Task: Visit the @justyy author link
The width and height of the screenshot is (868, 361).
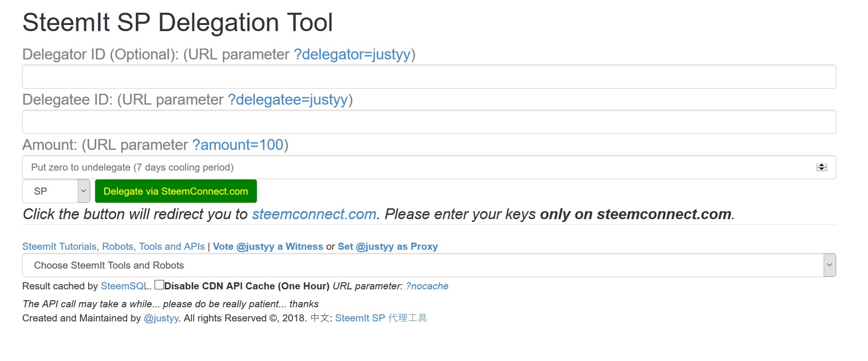Action: click(161, 318)
